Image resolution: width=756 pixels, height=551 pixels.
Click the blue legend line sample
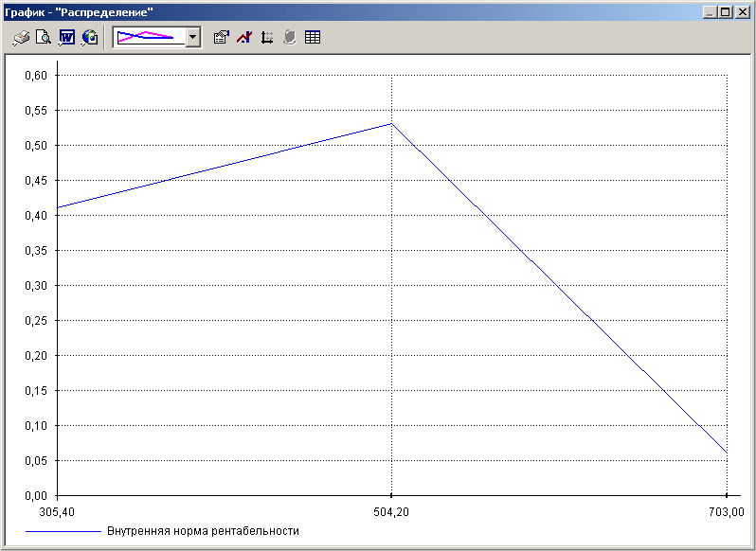(x=63, y=531)
